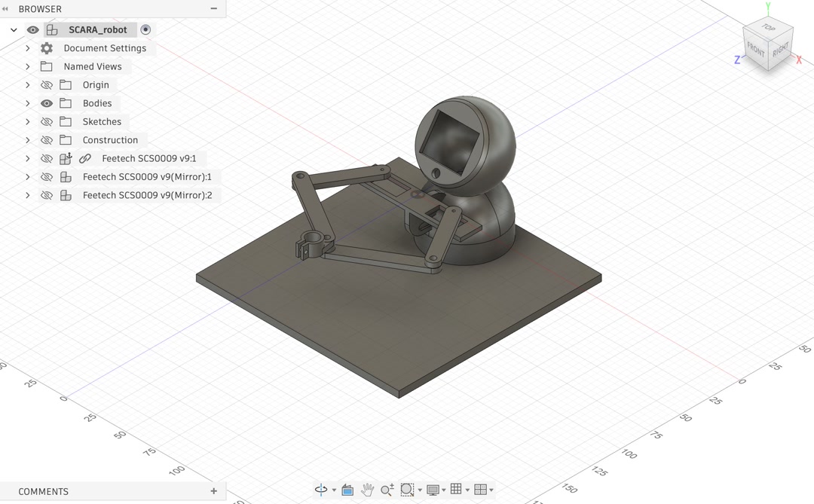
Task: Open Display Settings dropdown arrow
Action: pyautogui.click(x=444, y=490)
